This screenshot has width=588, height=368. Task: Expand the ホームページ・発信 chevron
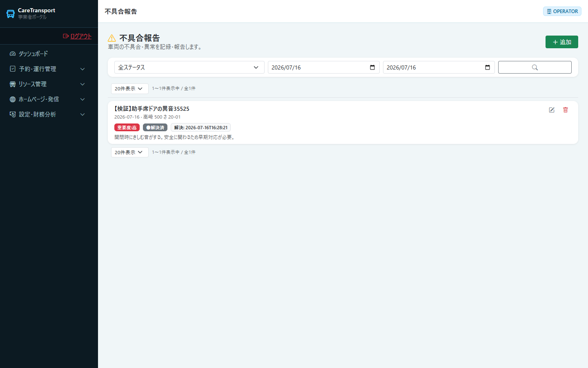[82, 99]
